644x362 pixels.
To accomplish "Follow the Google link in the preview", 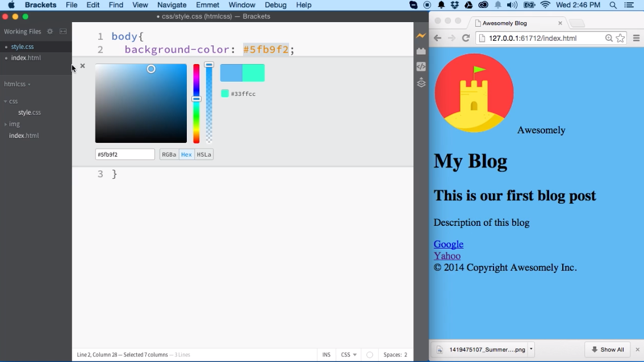I will click(448, 243).
